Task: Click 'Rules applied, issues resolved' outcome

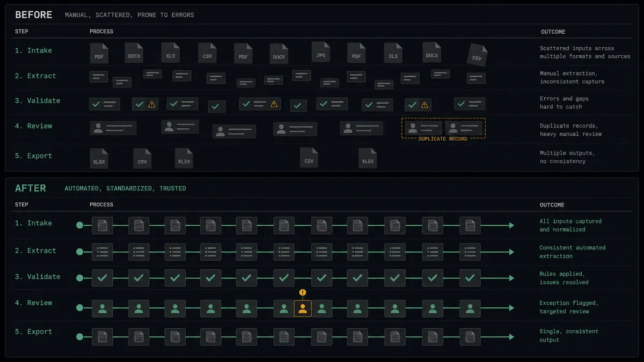Action: click(564, 278)
